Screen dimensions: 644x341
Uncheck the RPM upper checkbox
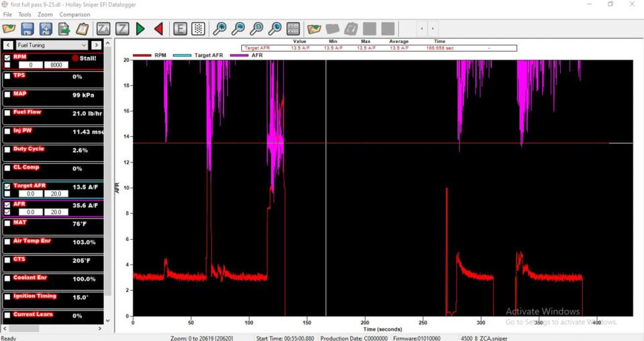click(7, 58)
